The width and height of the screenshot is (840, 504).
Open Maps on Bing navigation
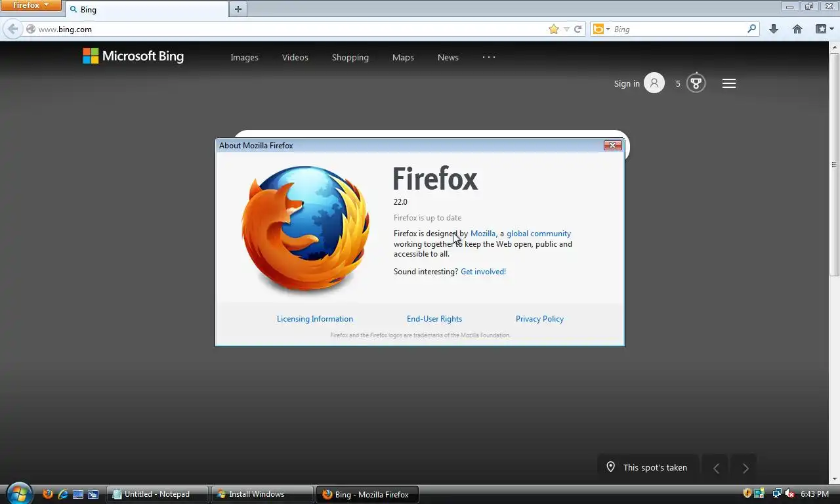(403, 57)
